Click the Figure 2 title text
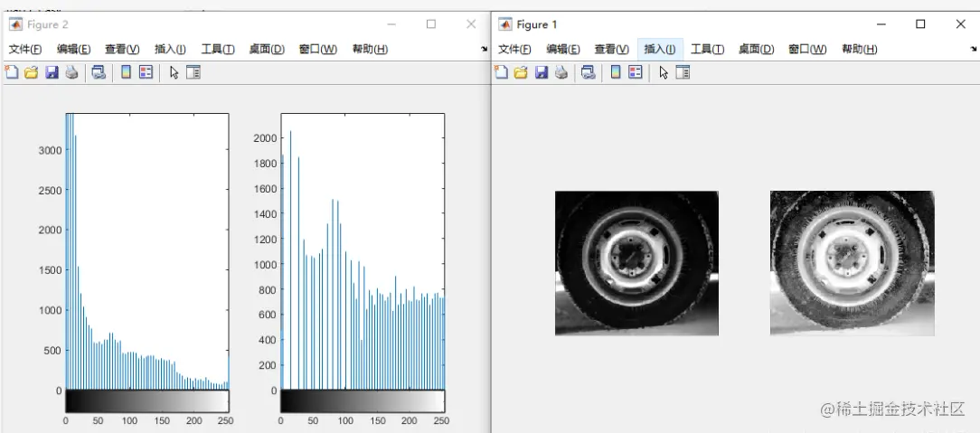 point(48,24)
